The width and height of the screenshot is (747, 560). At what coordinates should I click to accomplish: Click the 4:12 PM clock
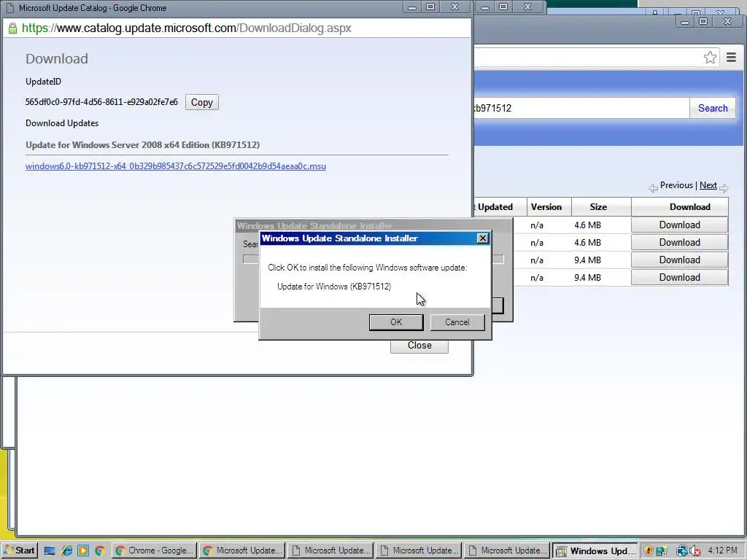pos(722,551)
